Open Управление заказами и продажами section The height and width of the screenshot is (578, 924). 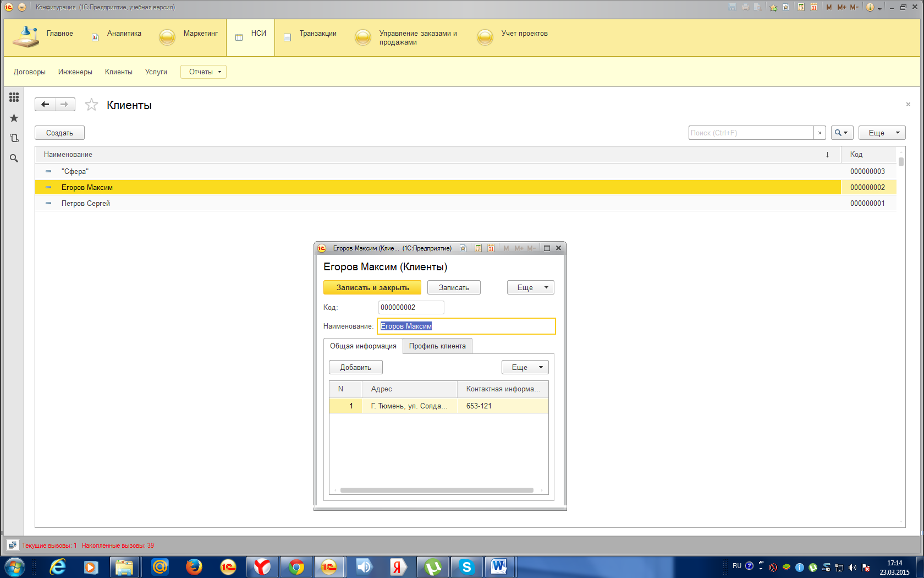click(x=406, y=37)
